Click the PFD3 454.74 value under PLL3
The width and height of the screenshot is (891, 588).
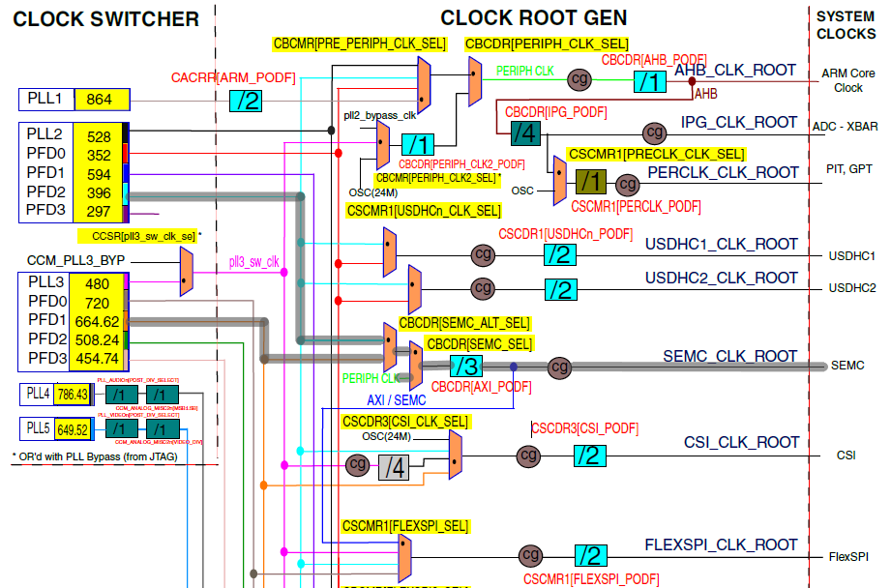[98, 359]
